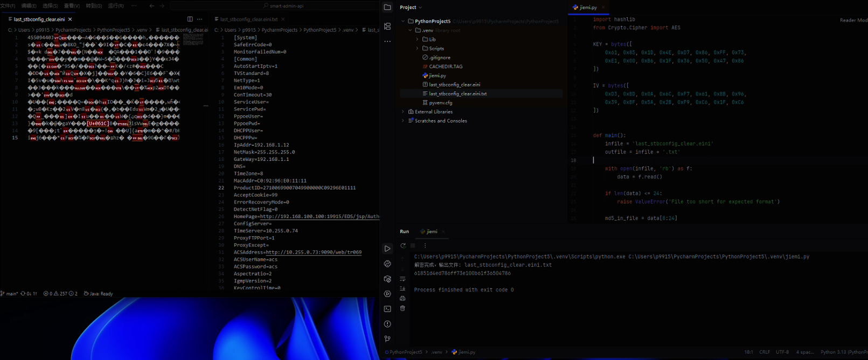Expand the Lib folder
Screen dimensions: 868x360
tap(417, 39)
